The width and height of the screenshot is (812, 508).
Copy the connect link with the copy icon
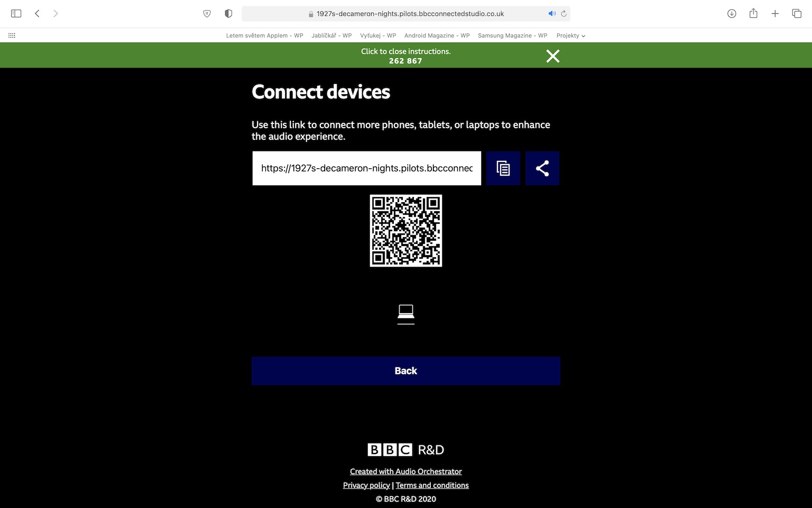pos(503,168)
